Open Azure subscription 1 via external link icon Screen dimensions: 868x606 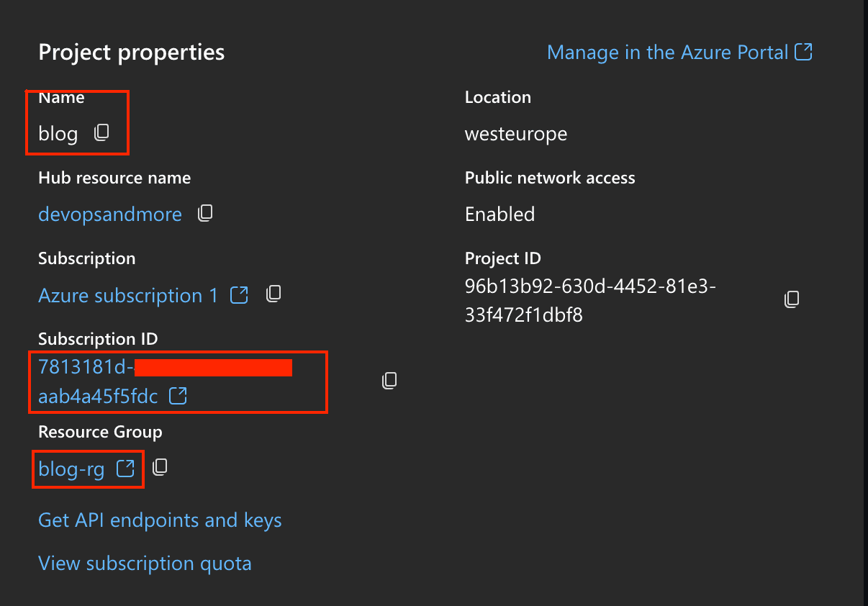238,294
